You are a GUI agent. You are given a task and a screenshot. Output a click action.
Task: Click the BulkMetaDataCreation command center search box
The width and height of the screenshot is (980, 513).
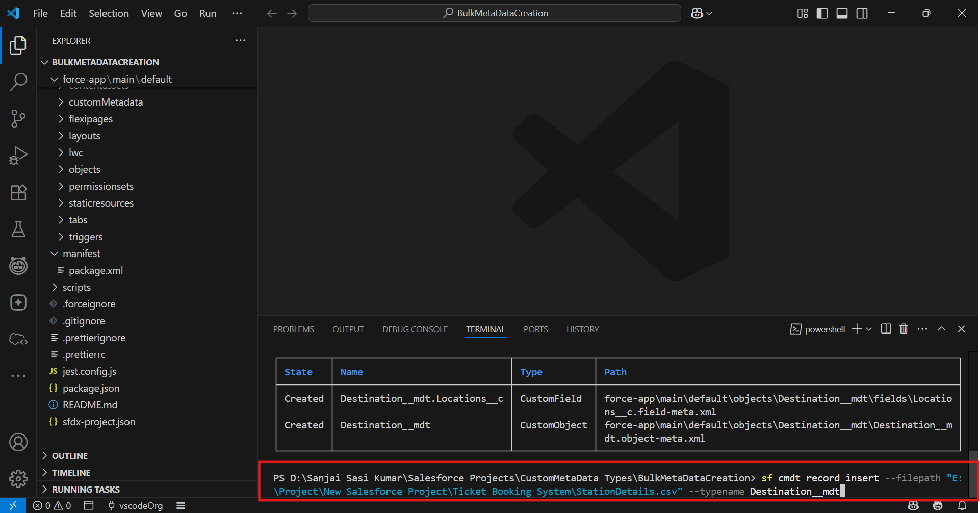tap(494, 13)
